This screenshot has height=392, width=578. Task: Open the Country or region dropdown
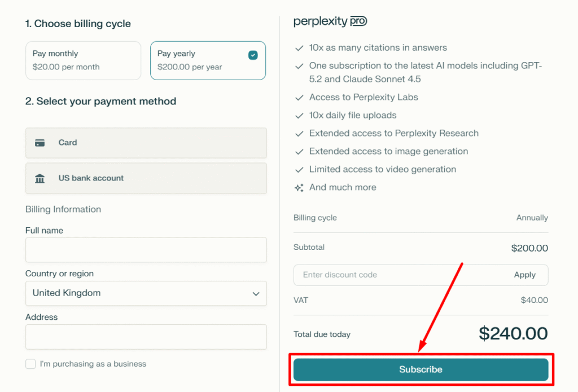[x=146, y=293]
